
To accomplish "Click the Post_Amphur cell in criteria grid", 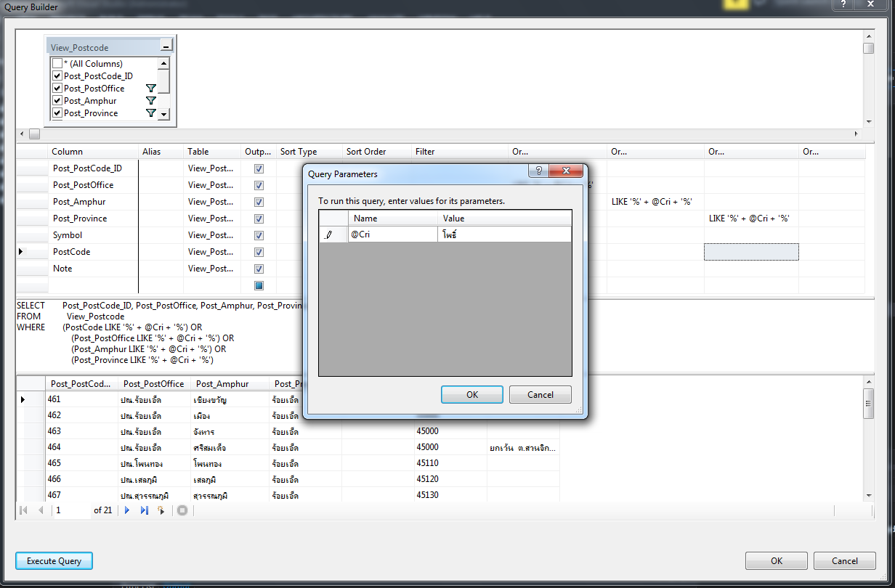I will pyautogui.click(x=93, y=202).
